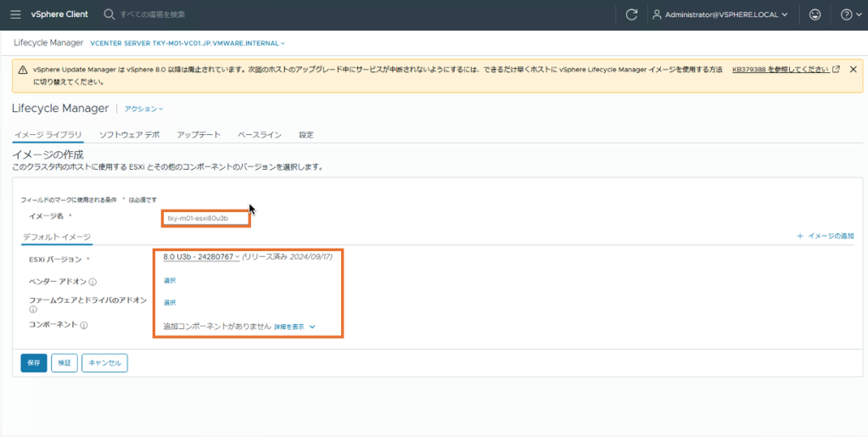This screenshot has height=437, width=868.
Task: Switch to ベースライン tab
Action: point(260,135)
